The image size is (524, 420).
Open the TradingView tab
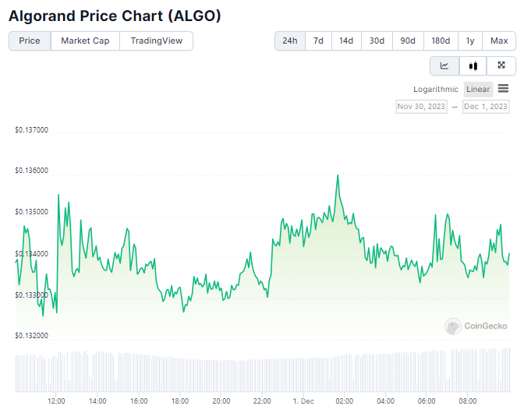click(157, 41)
